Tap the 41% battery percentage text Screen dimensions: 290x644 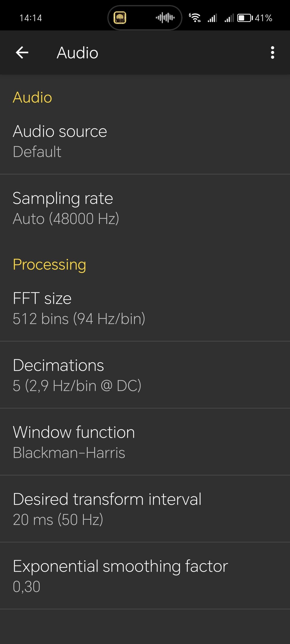click(264, 18)
